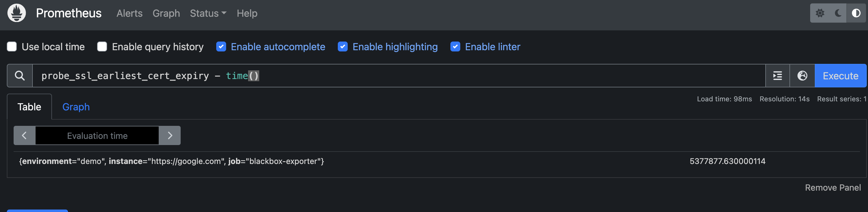This screenshot has width=868, height=212.
Task: Format the expression using the indent icon
Action: (777, 76)
